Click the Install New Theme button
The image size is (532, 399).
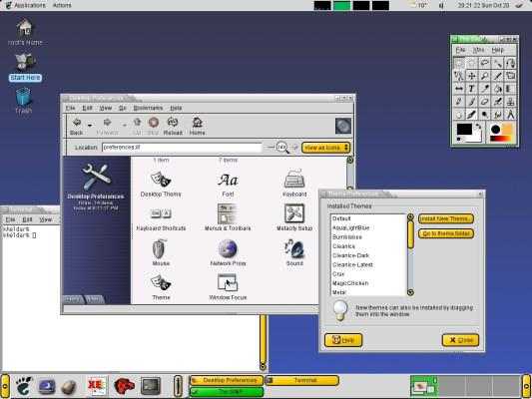pos(445,218)
